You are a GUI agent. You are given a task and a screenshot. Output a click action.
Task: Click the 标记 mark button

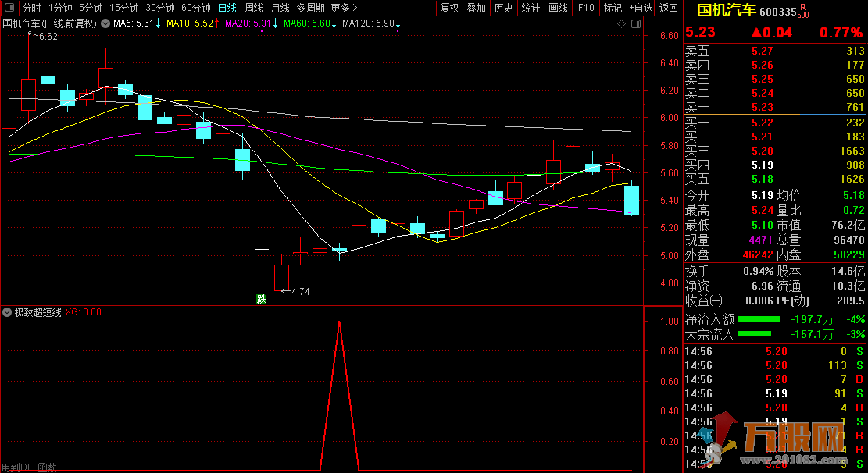pos(613,8)
